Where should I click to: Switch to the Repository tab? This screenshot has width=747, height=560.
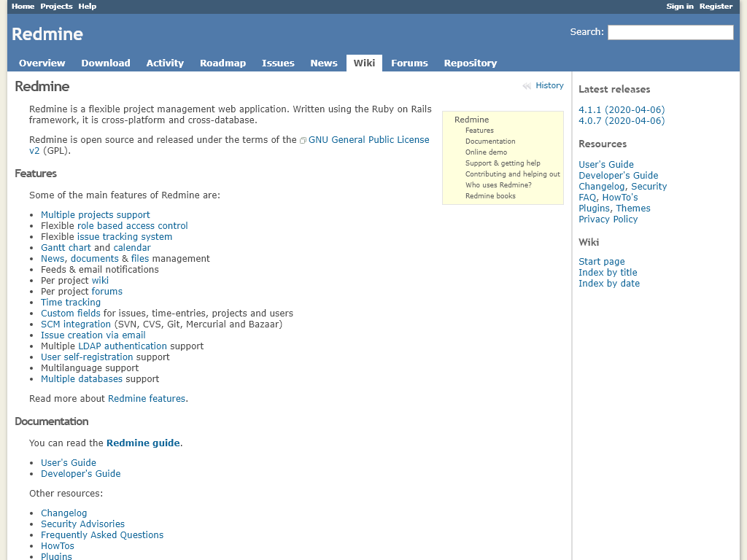pyautogui.click(x=470, y=63)
